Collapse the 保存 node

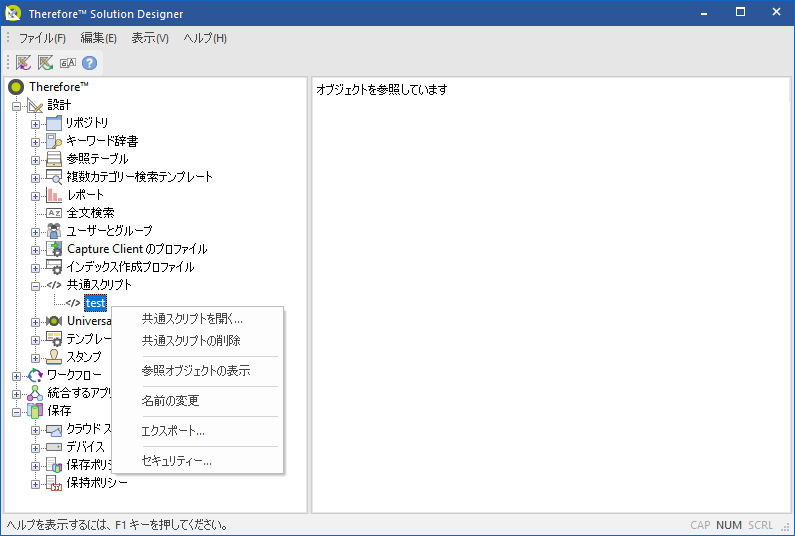17,412
